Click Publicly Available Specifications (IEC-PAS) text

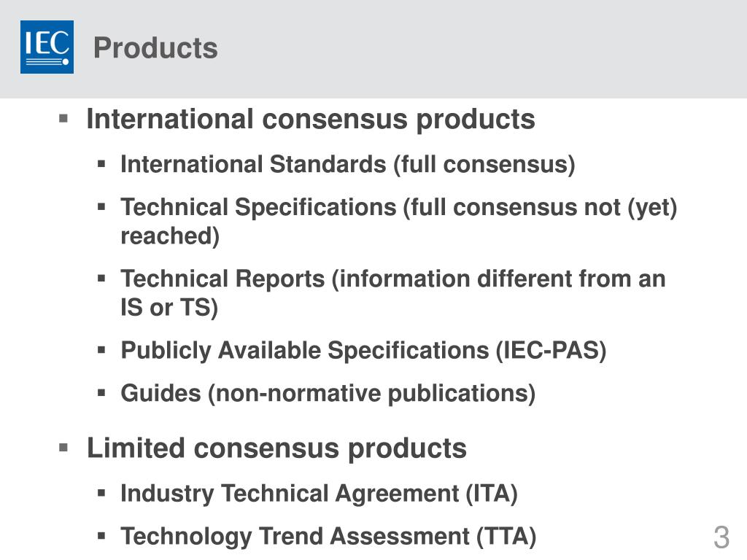pyautogui.click(x=363, y=351)
